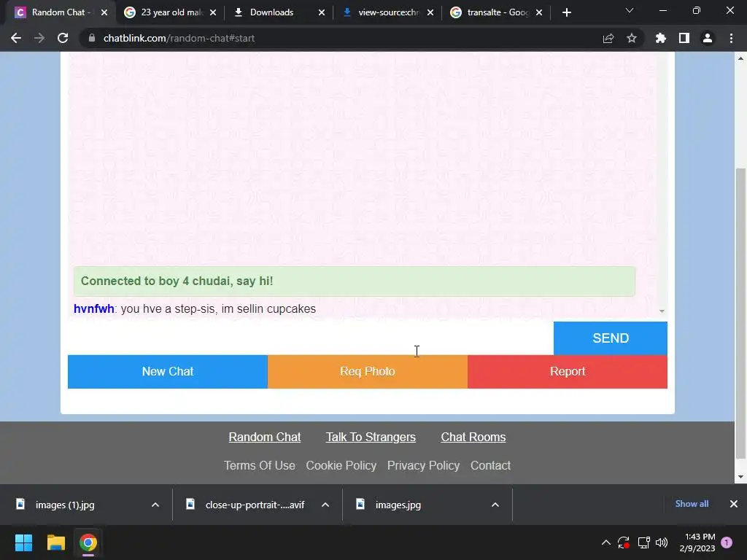
Task: Start a New Chat
Action: [x=168, y=371]
